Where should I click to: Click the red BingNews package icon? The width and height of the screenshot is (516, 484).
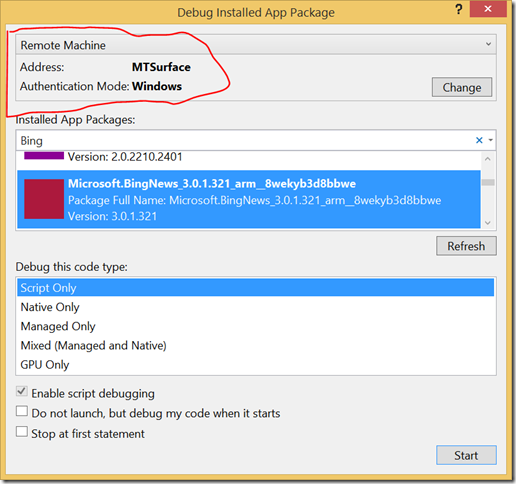[44, 199]
